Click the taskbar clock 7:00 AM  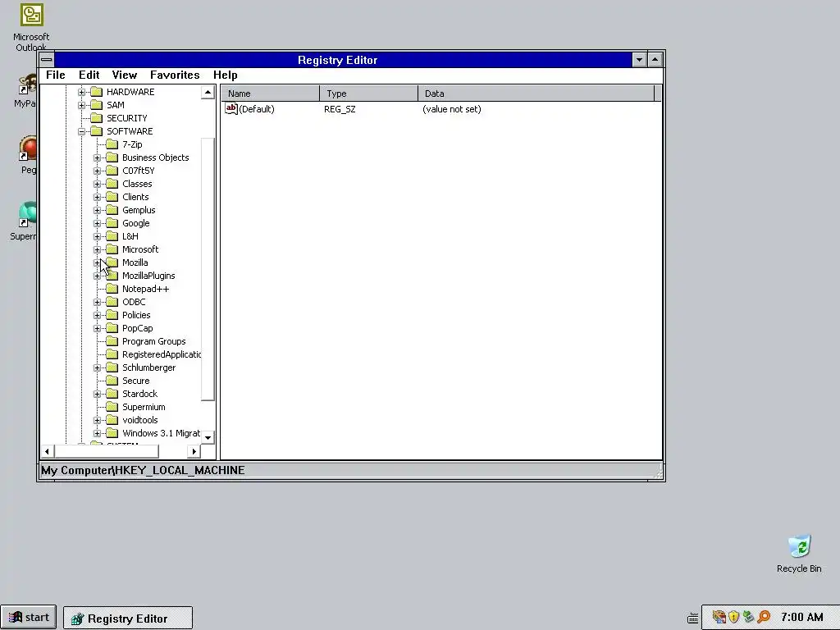coord(802,617)
